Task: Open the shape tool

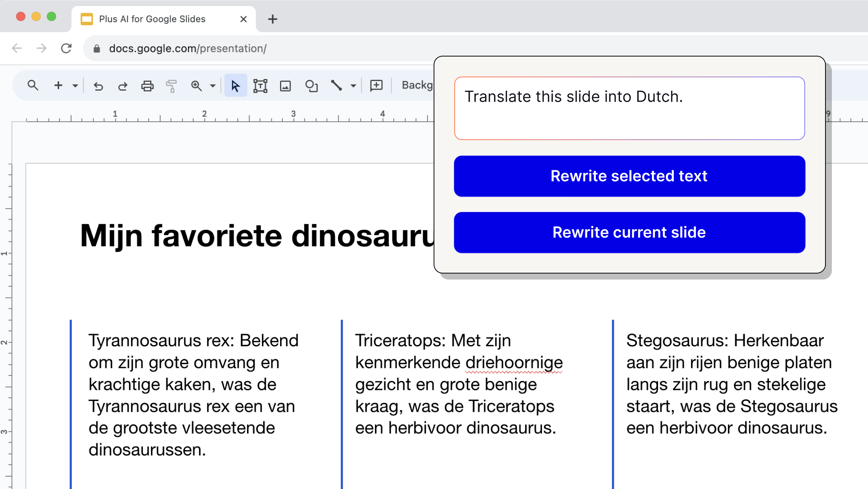Action: tap(311, 86)
